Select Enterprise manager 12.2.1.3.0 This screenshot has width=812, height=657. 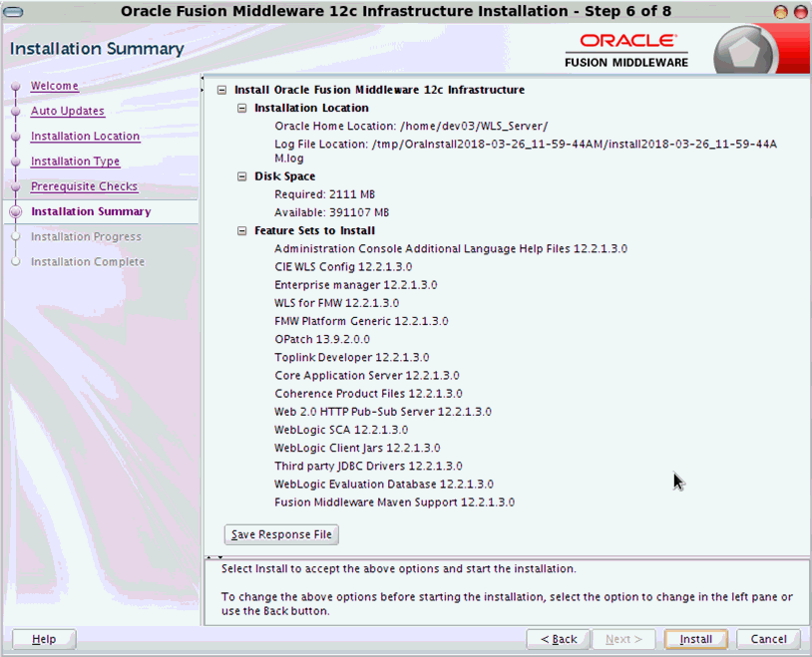click(x=356, y=285)
